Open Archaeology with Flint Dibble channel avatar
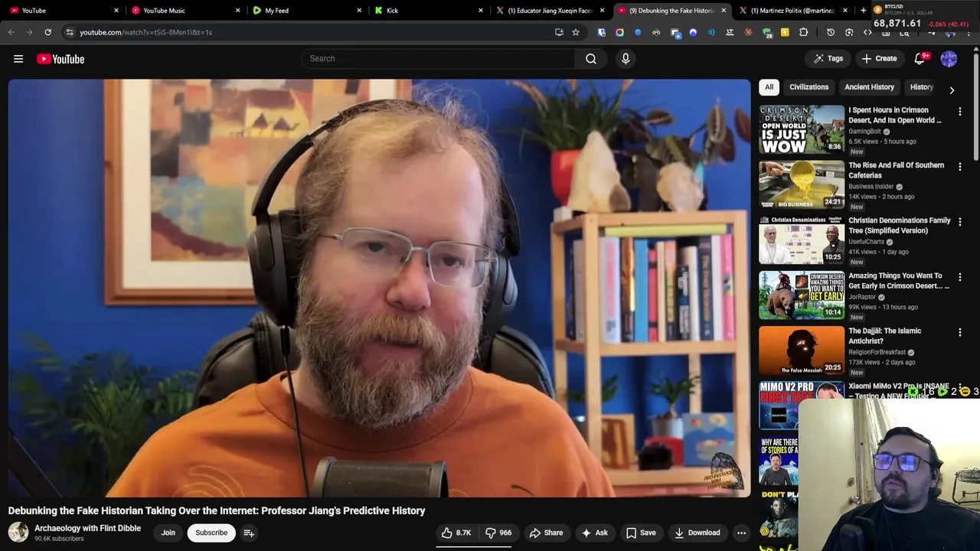This screenshot has width=980, height=551. tap(18, 533)
